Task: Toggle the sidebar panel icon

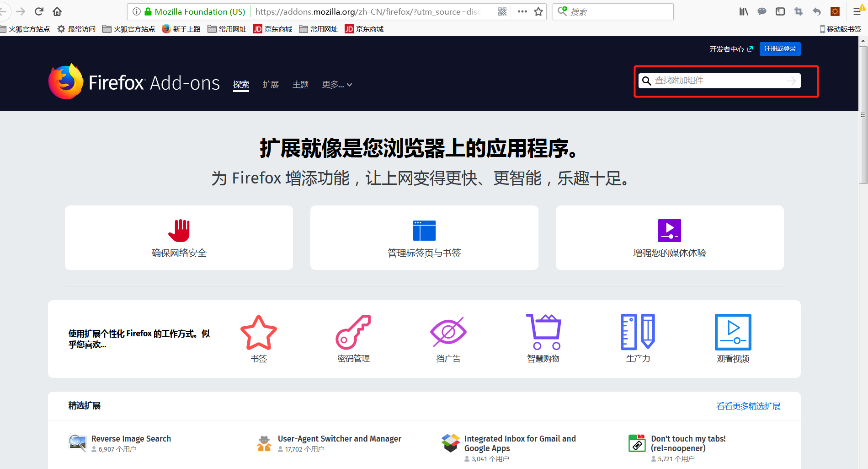Action: 780,11
